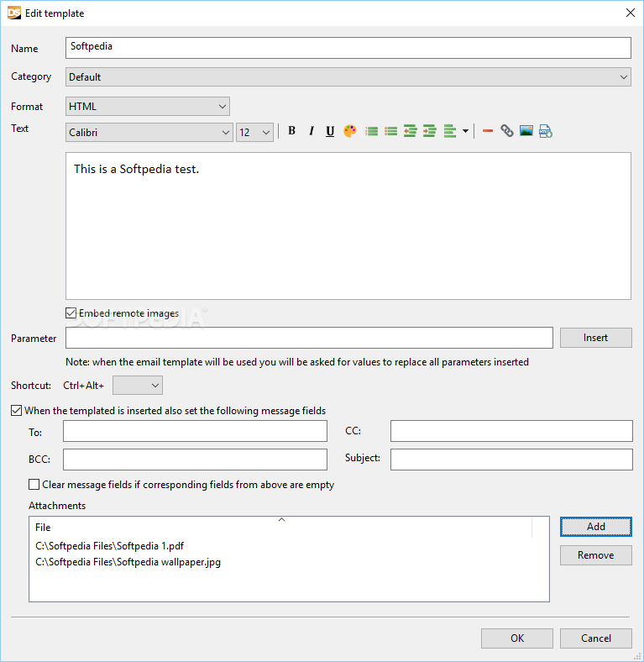644x662 pixels.
Task: Click the Insert parameter button
Action: point(596,338)
